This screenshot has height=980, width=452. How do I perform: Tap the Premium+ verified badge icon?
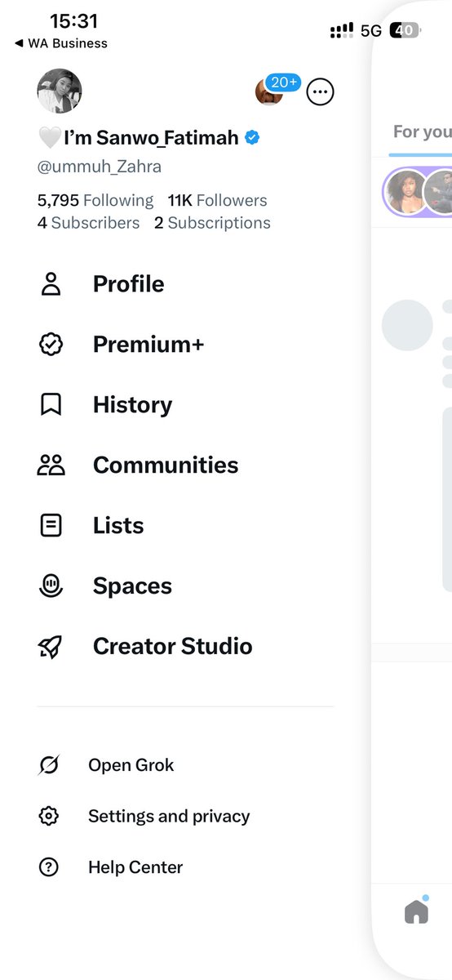[51, 345]
